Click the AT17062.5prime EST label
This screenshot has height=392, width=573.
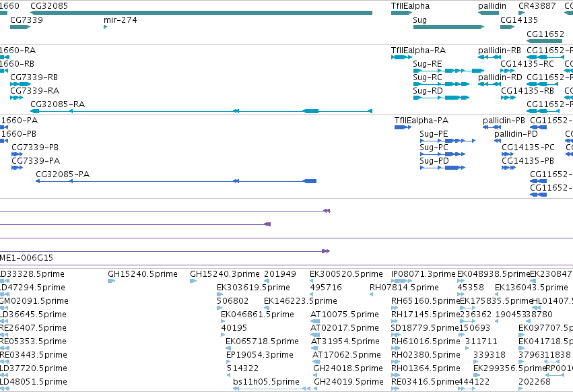347,355
